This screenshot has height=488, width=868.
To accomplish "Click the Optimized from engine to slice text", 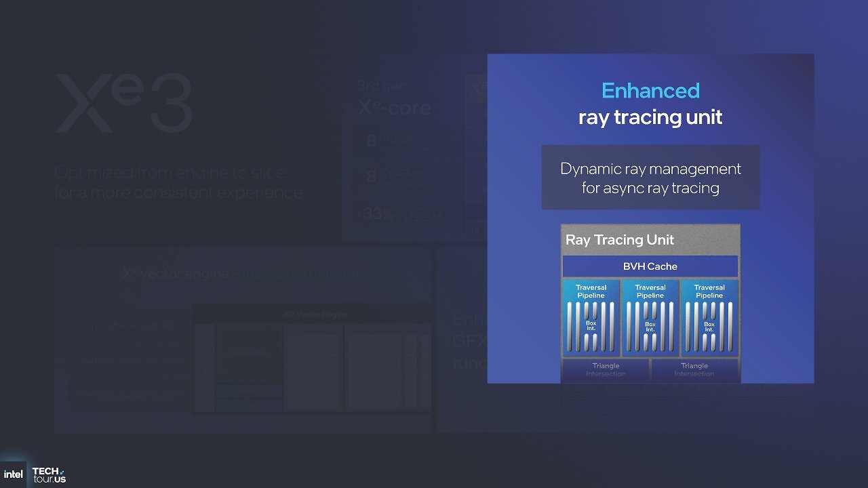I will coord(178,182).
